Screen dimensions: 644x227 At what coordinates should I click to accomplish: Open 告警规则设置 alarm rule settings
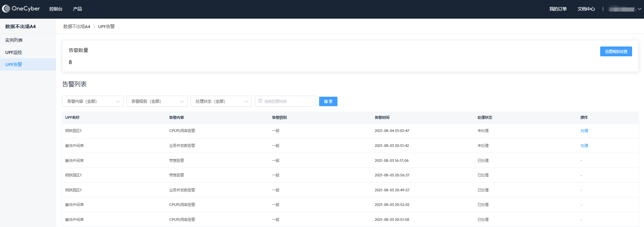pyautogui.click(x=616, y=52)
